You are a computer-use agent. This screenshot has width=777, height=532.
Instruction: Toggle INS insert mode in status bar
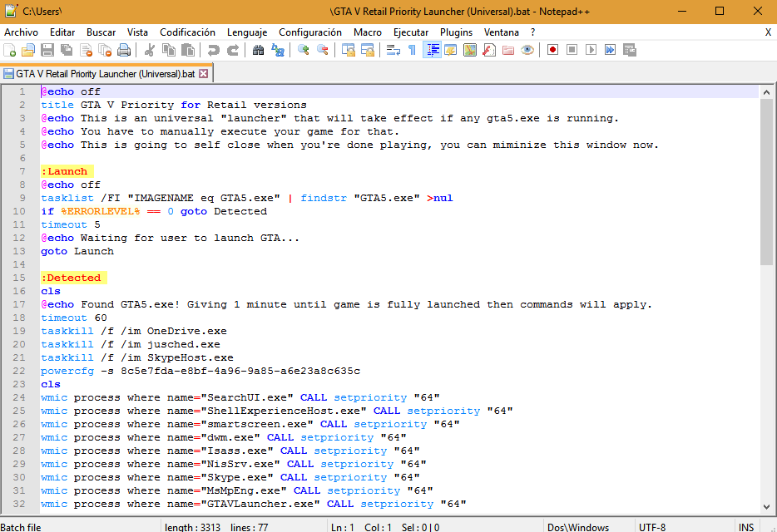pyautogui.click(x=746, y=527)
